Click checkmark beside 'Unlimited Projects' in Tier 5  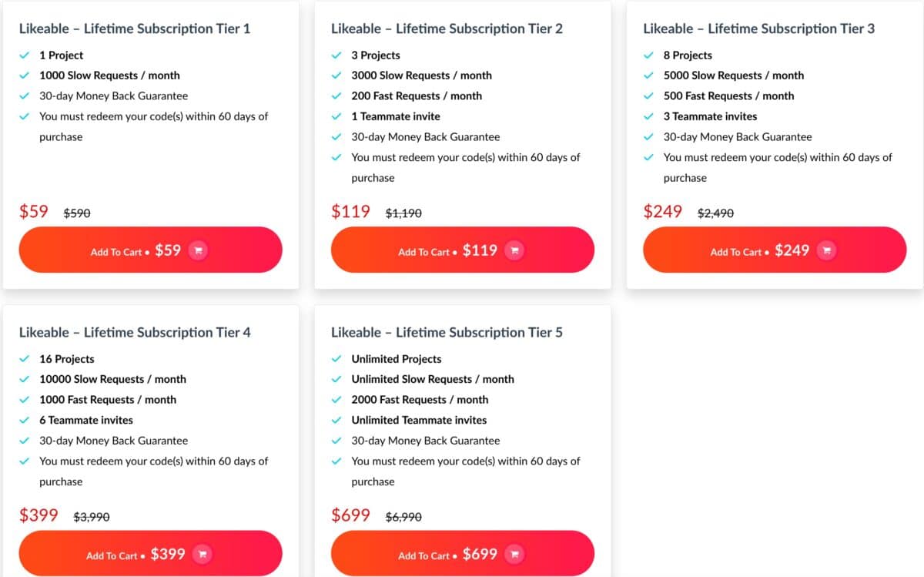(336, 359)
